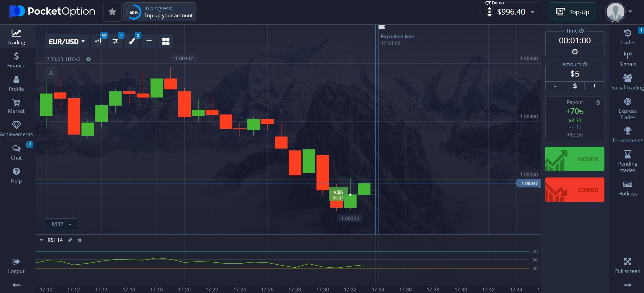Open the multi-chart grid layout icon
644x293 pixels.
pyautogui.click(x=166, y=41)
